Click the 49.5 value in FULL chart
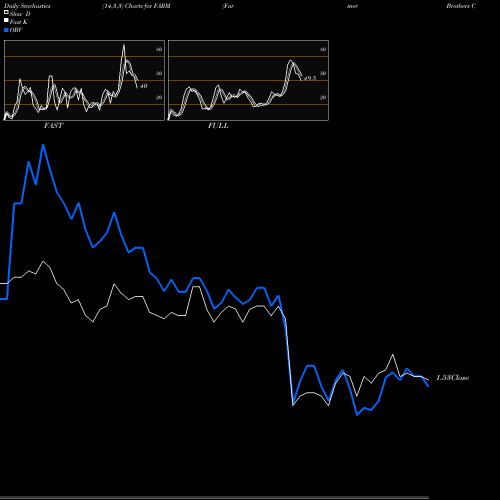 pyautogui.click(x=310, y=78)
